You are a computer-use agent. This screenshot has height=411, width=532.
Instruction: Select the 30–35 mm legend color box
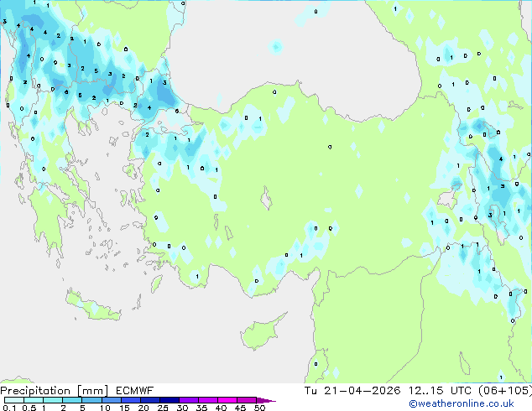(188, 400)
